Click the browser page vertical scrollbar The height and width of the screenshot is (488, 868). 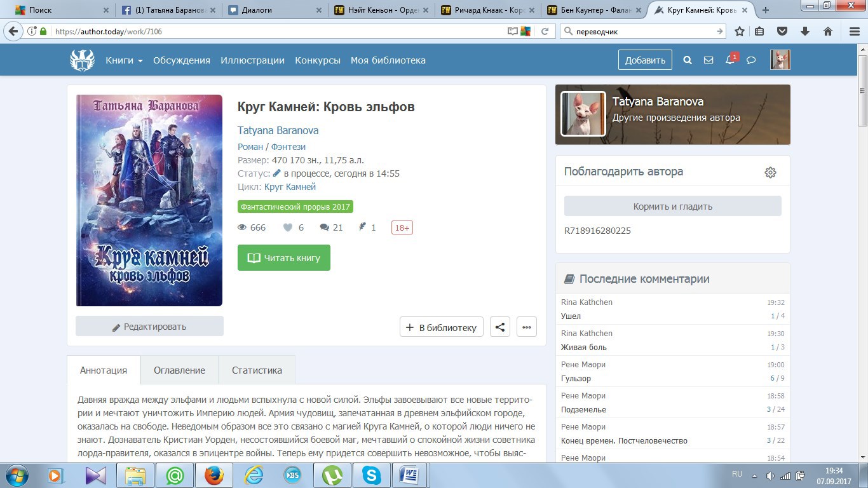862,254
